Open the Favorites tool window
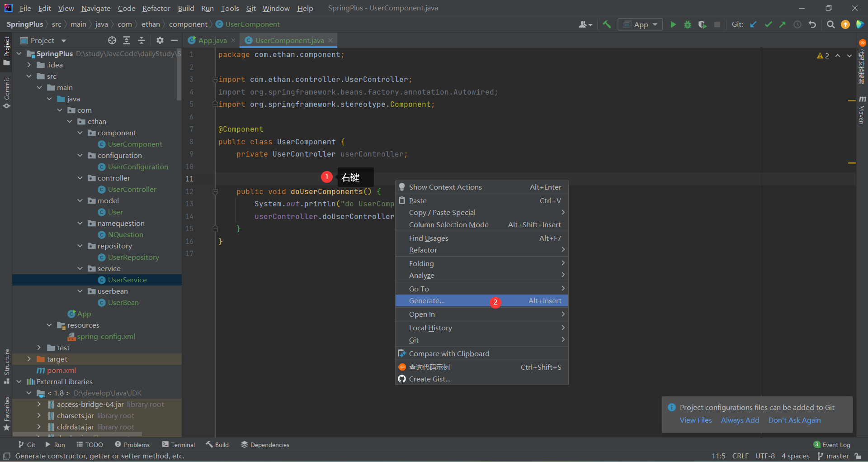 6,414
